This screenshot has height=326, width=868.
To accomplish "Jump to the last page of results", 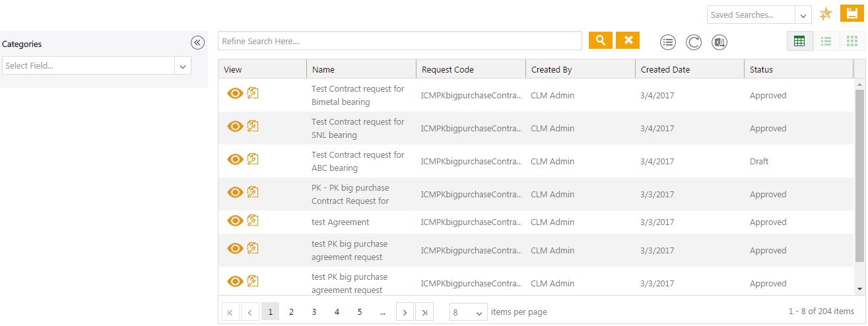I will click(424, 312).
